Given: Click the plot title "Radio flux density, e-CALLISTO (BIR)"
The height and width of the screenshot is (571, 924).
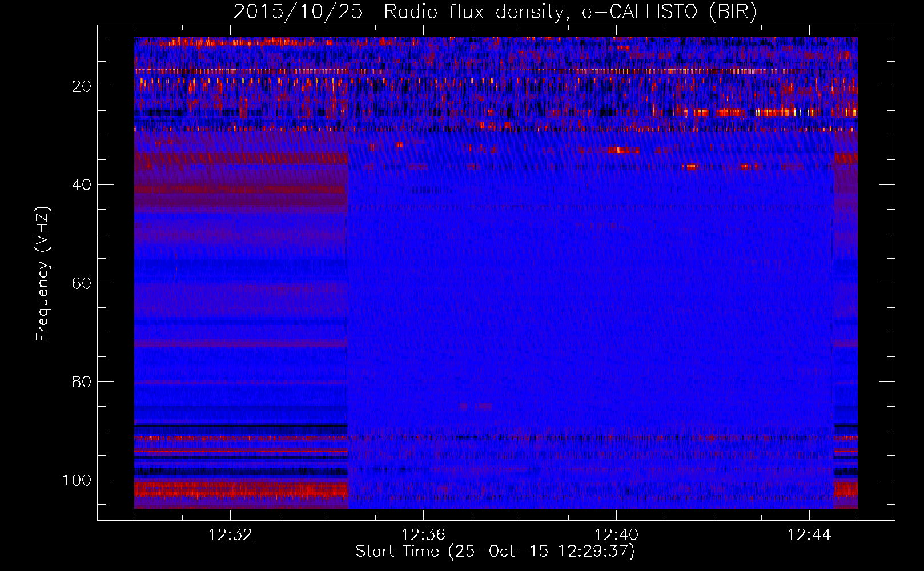Looking at the screenshot, I should (x=570, y=12).
